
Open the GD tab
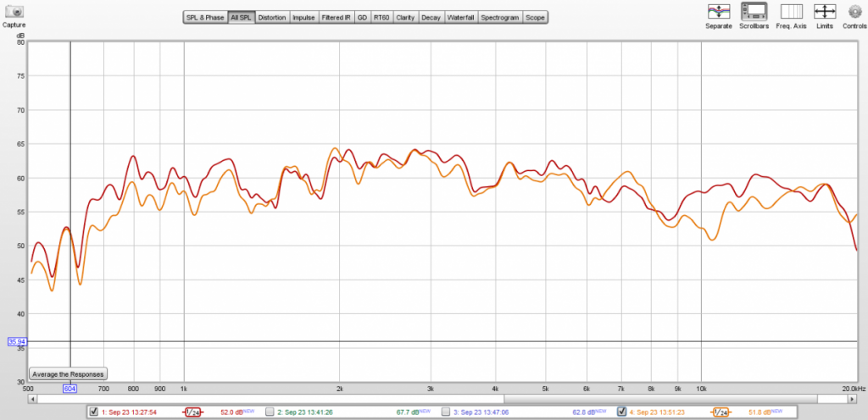(362, 18)
